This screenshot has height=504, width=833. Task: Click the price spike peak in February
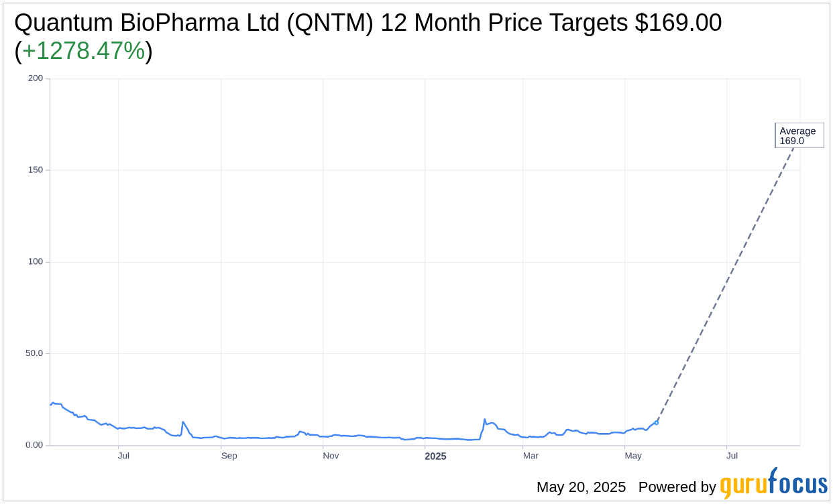[484, 420]
